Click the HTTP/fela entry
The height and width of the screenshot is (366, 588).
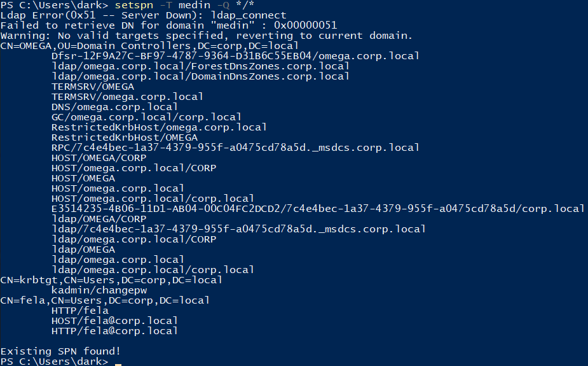80,311
